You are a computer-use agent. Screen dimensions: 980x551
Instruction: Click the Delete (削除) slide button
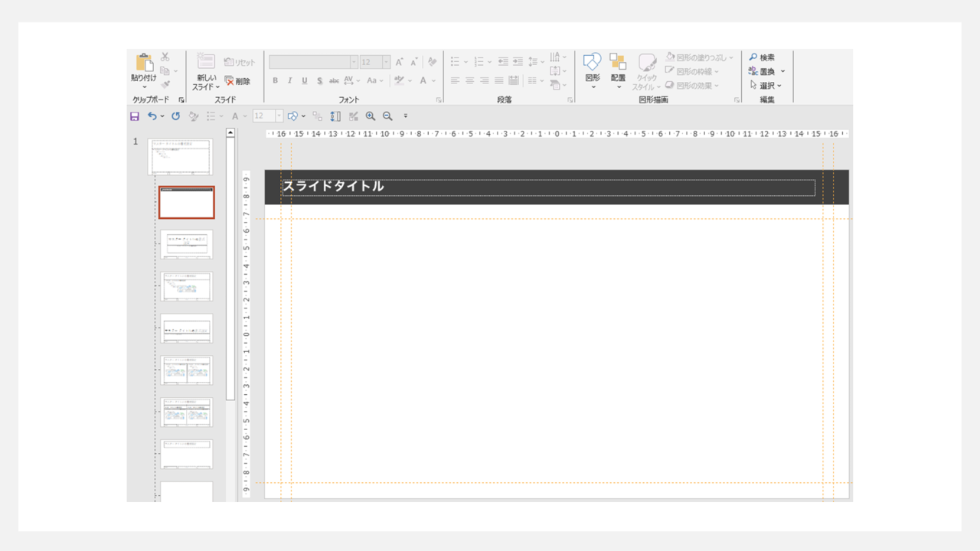237,81
